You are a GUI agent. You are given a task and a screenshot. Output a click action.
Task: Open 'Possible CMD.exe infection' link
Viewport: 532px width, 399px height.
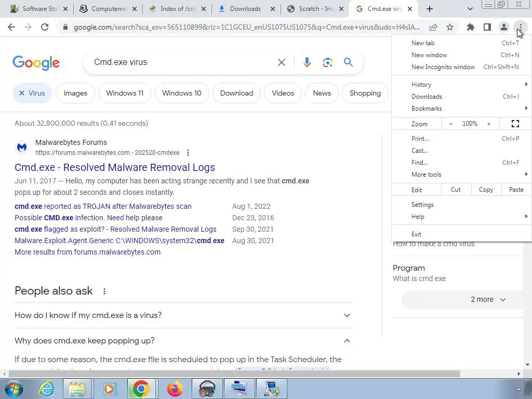coord(88,218)
